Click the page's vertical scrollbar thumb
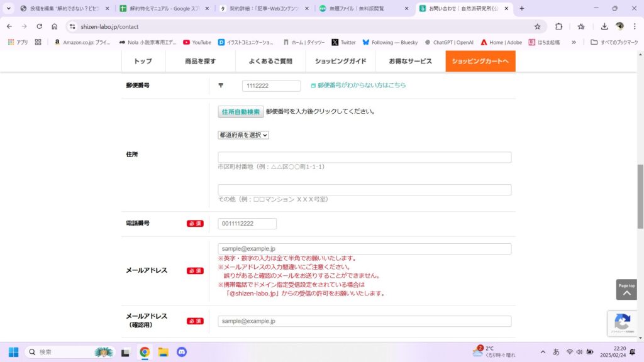 pyautogui.click(x=640, y=196)
